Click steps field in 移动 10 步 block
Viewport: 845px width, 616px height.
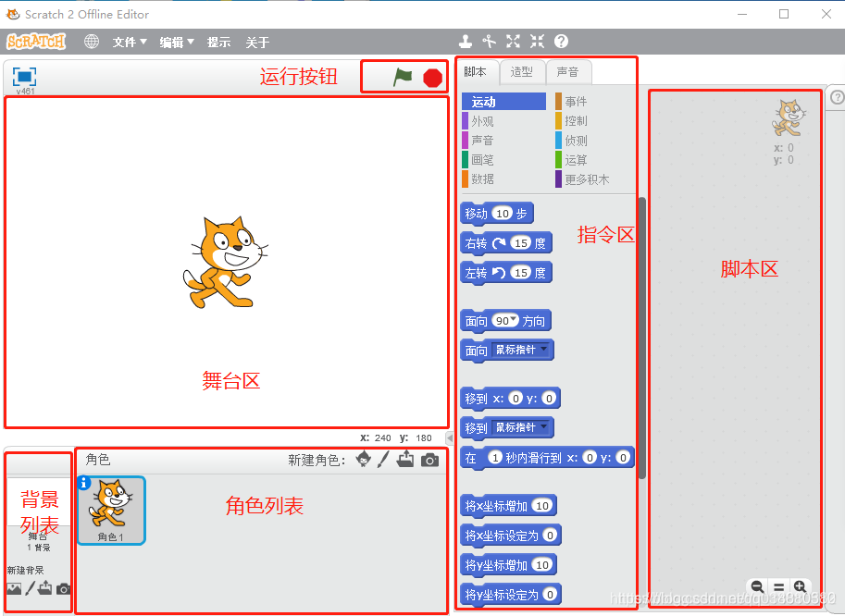[x=503, y=214]
